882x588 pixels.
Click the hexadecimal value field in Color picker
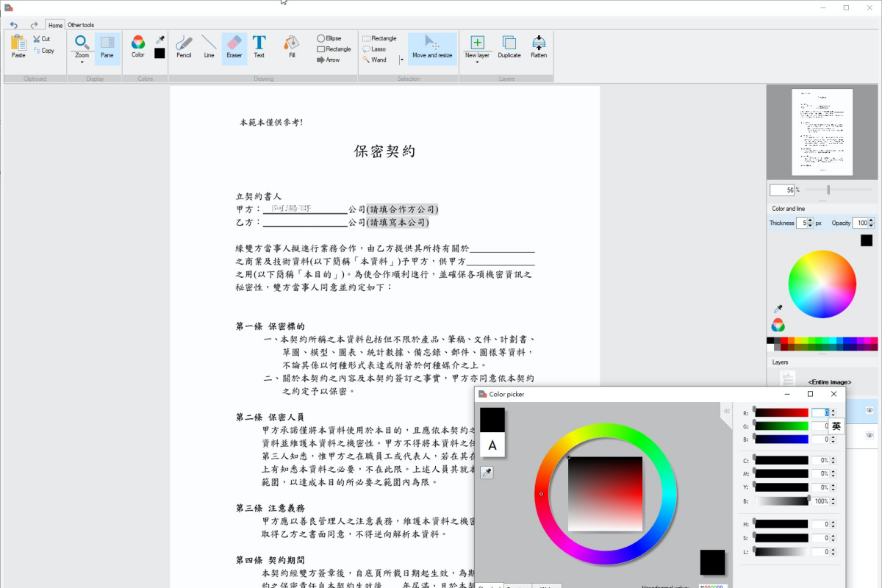(712, 586)
